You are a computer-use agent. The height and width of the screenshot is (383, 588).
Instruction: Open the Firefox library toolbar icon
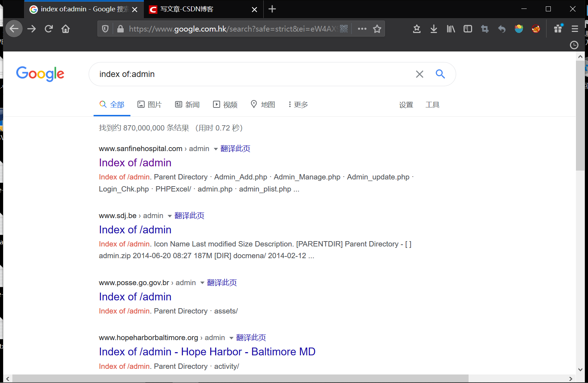[450, 29]
